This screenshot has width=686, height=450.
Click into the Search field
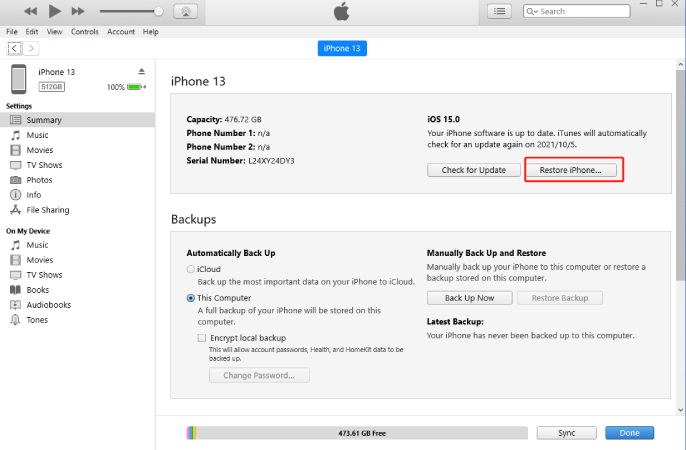[577, 11]
